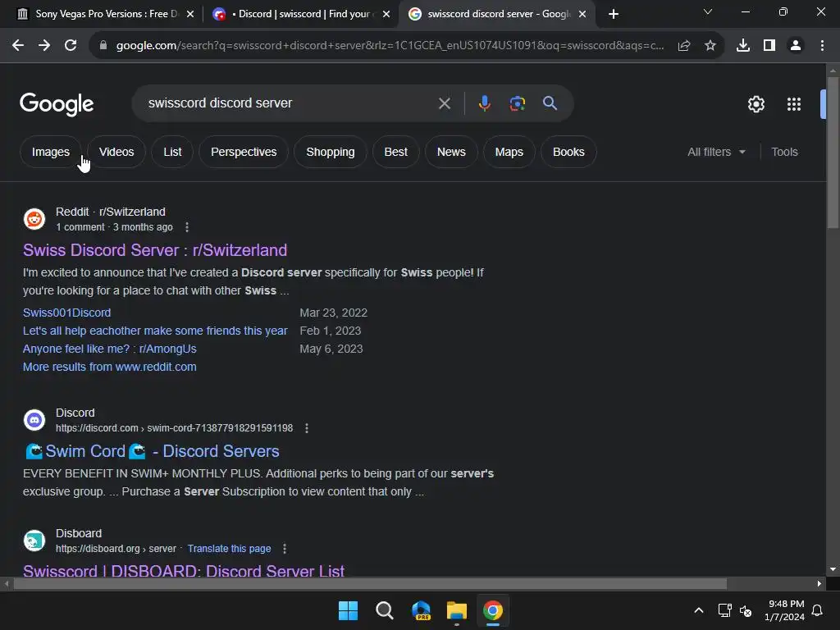Go back to the previous page
The image size is (840, 630).
tap(18, 46)
